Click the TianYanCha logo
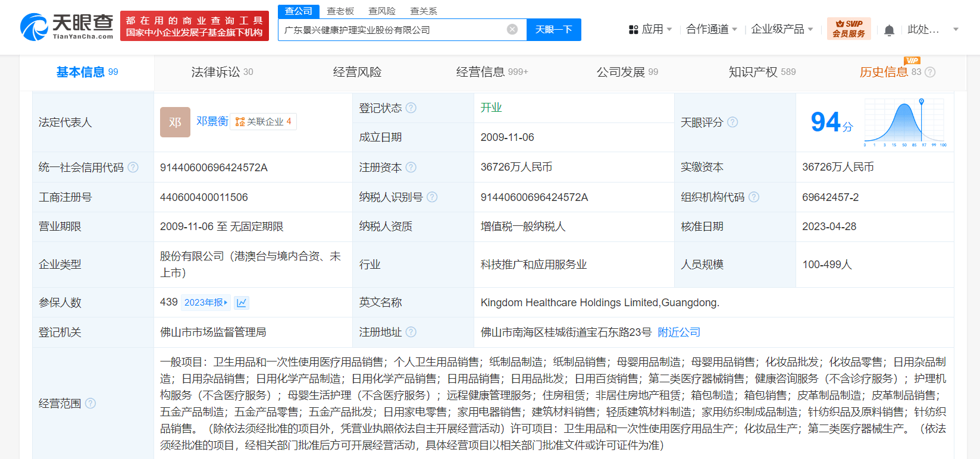This screenshot has height=459, width=980. (x=67, y=27)
